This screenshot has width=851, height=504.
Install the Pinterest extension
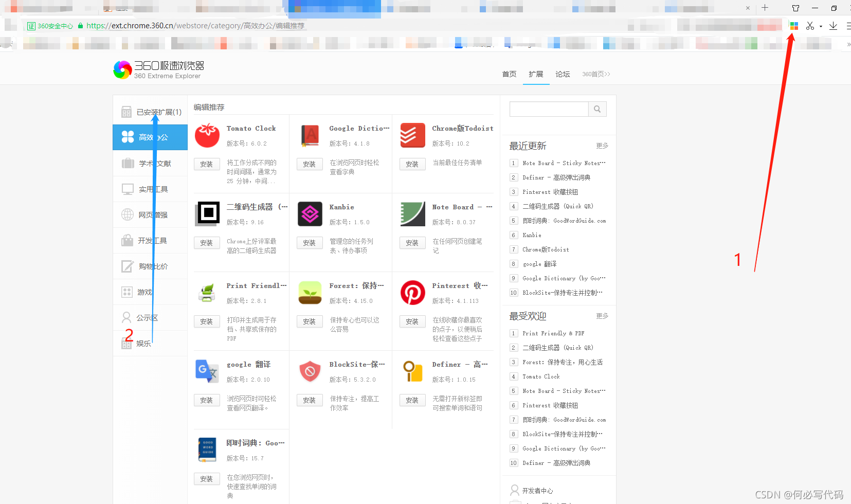[x=412, y=321]
